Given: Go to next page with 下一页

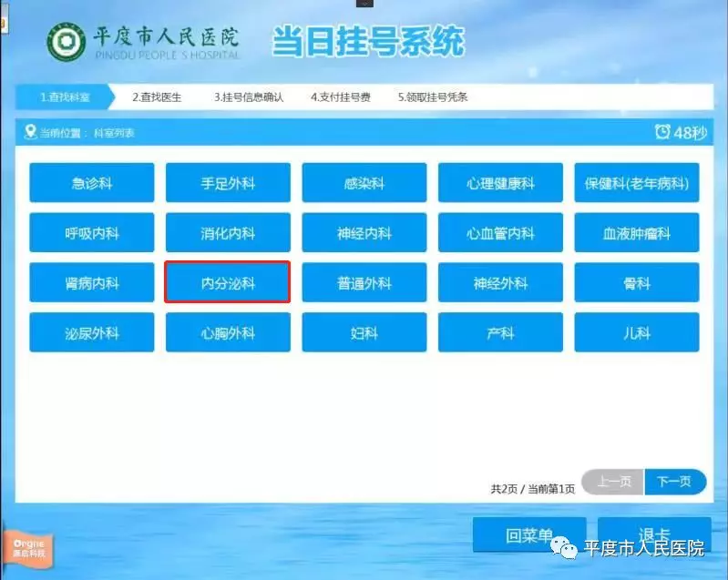Looking at the screenshot, I should 675,483.
